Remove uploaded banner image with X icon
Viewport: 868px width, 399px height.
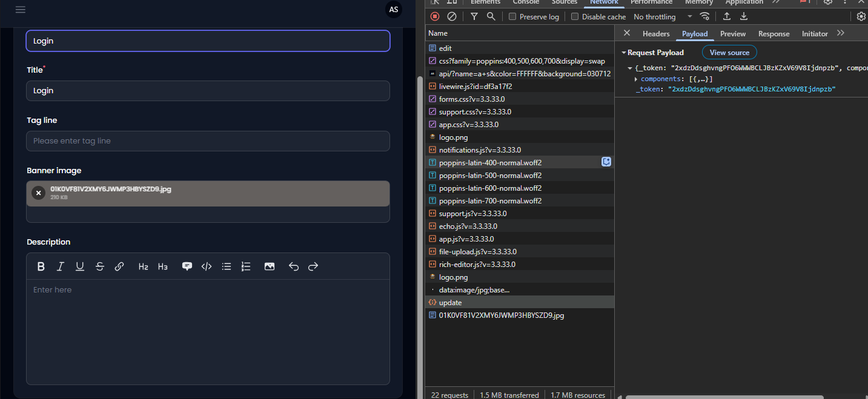pos(39,193)
